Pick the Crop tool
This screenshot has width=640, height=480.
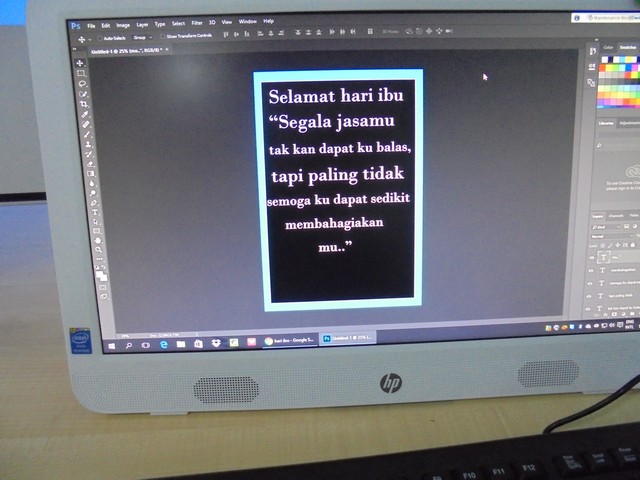pyautogui.click(x=84, y=104)
